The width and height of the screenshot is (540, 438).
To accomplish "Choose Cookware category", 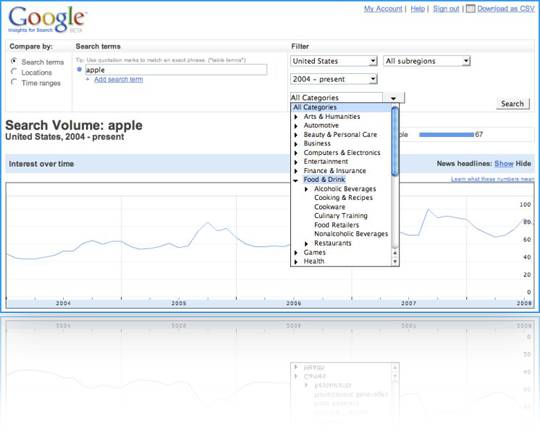I will (x=330, y=207).
